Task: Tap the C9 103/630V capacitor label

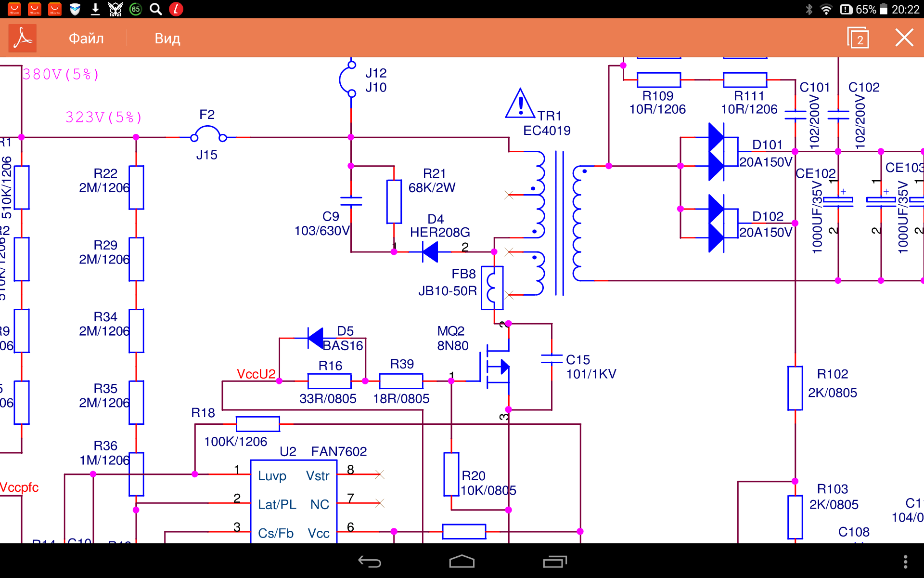Action: (x=322, y=223)
